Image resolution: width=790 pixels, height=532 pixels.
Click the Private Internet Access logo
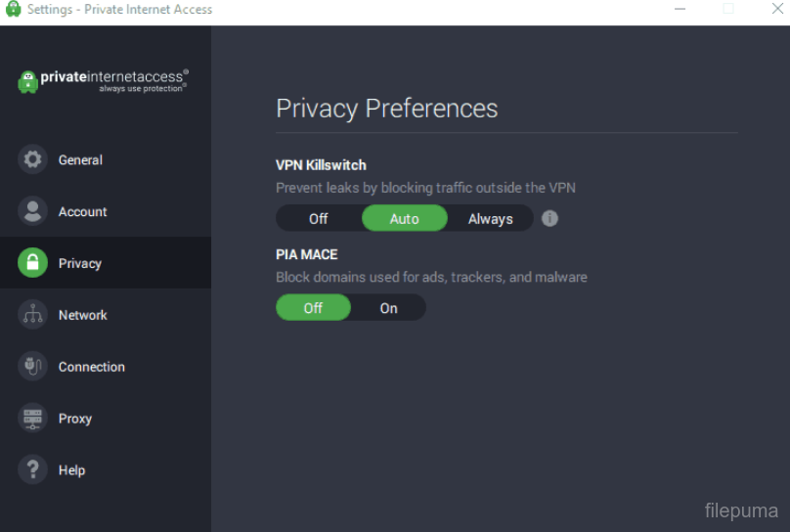[x=103, y=80]
